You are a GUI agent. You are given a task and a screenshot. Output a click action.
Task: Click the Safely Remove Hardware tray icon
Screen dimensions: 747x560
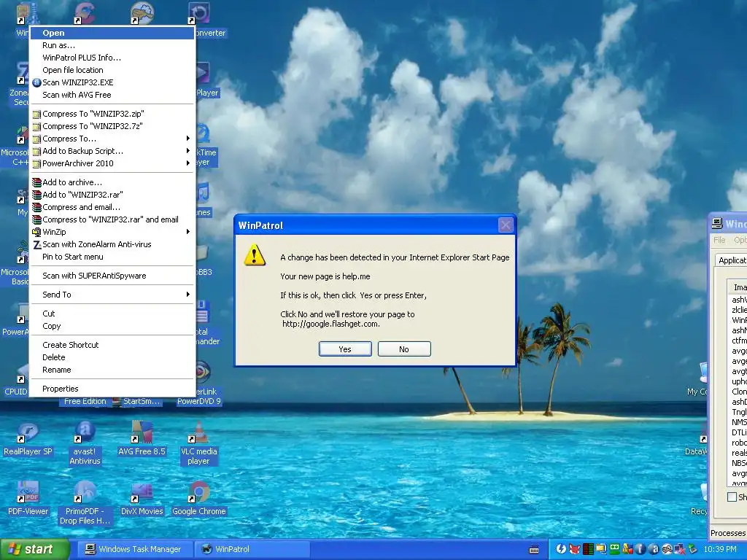pos(693,549)
